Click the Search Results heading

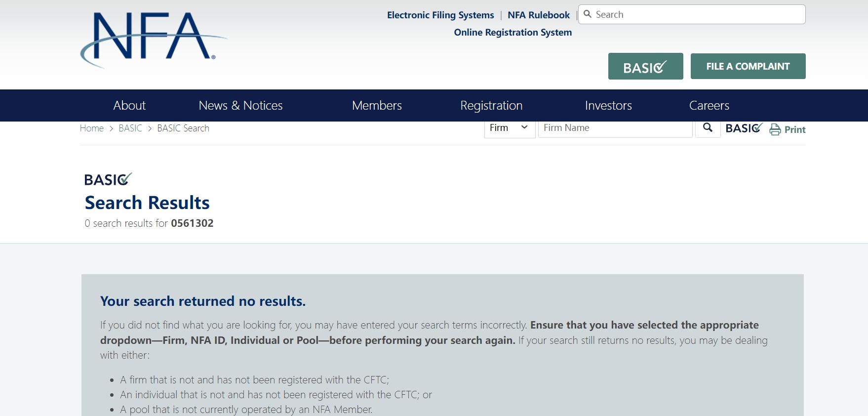(147, 203)
